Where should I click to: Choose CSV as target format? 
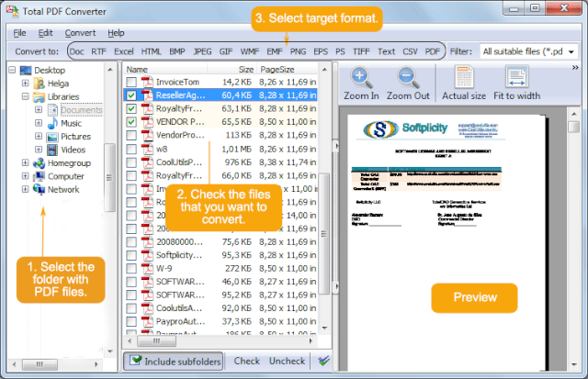(410, 51)
